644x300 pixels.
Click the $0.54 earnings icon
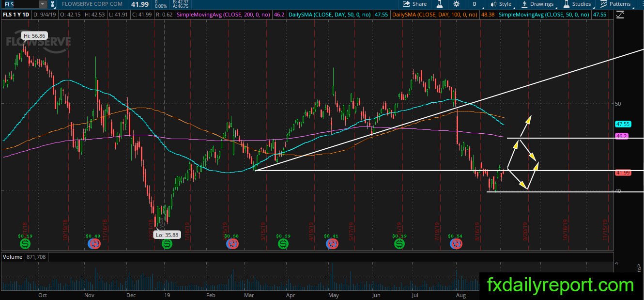click(456, 243)
